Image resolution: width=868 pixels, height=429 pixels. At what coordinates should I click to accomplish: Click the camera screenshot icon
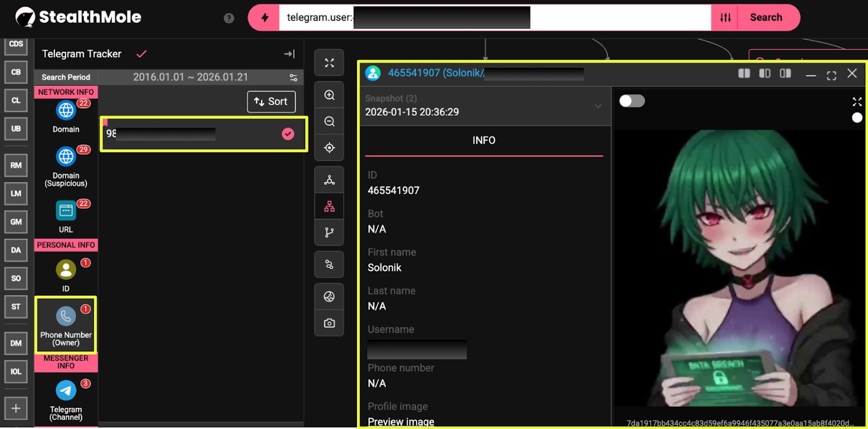(329, 323)
